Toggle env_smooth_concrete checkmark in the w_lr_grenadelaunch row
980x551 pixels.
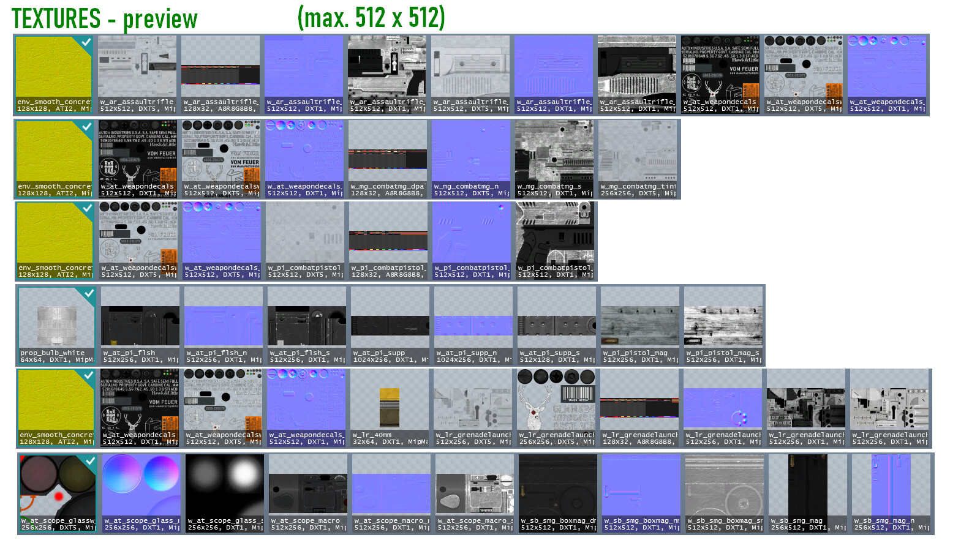pyautogui.click(x=89, y=375)
